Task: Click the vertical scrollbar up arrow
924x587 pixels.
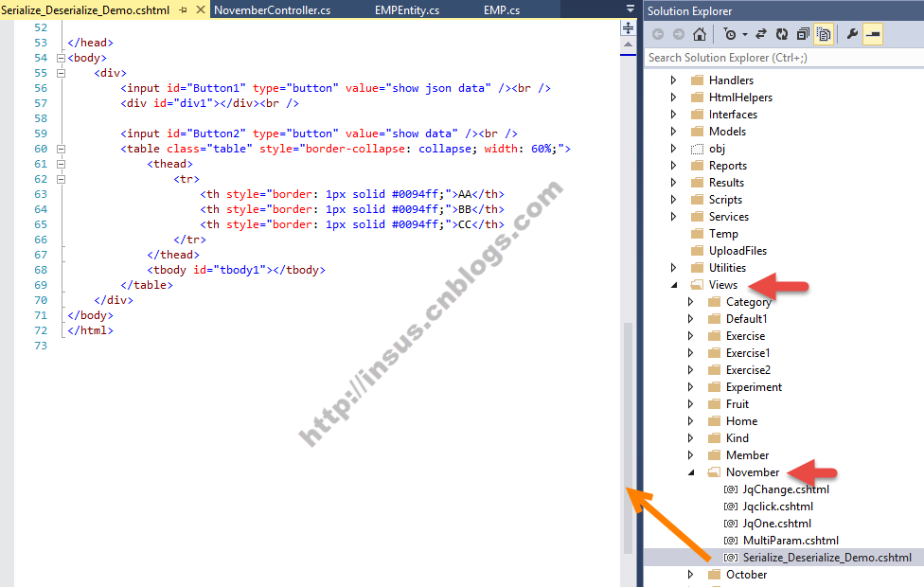Action: click(x=629, y=44)
